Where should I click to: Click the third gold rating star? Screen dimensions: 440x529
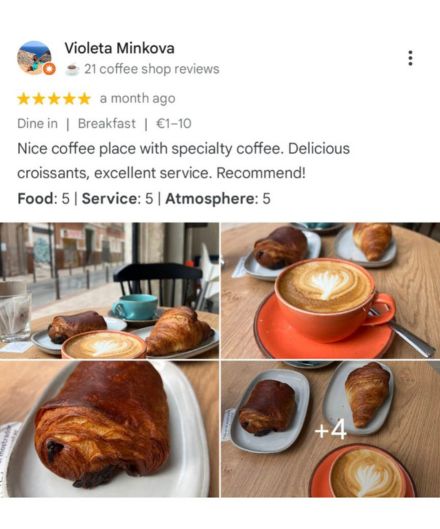(54, 99)
